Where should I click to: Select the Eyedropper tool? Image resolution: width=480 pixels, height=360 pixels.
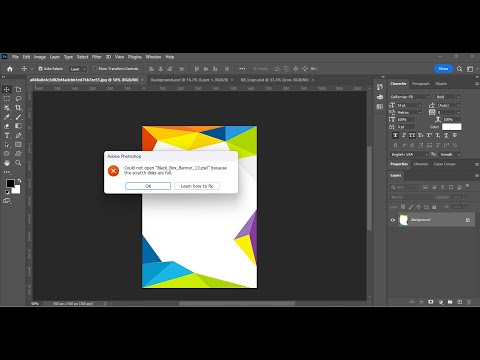click(7, 117)
